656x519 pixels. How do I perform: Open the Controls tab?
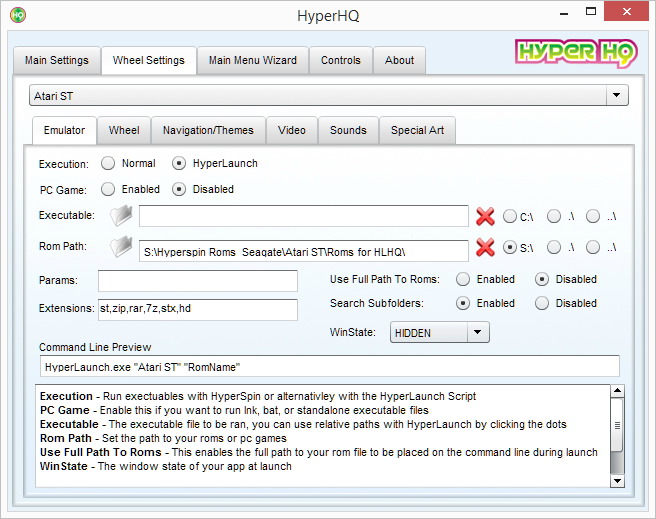(340, 60)
